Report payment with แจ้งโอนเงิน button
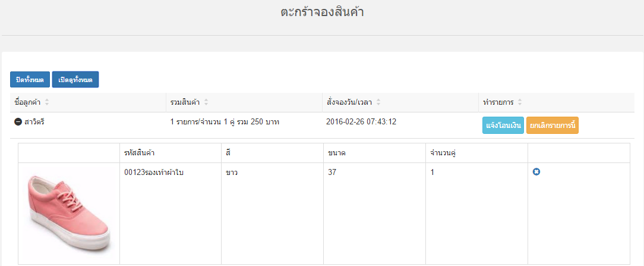This screenshot has width=644, height=266. coord(503,126)
